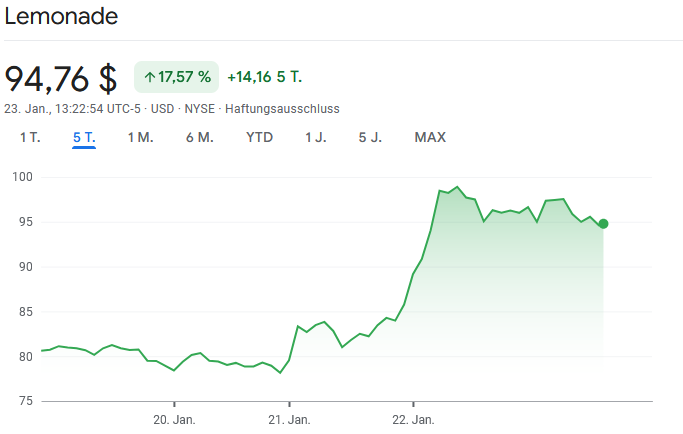The image size is (683, 434).
Task: Switch chart to 1 M. range
Action: coord(140,138)
